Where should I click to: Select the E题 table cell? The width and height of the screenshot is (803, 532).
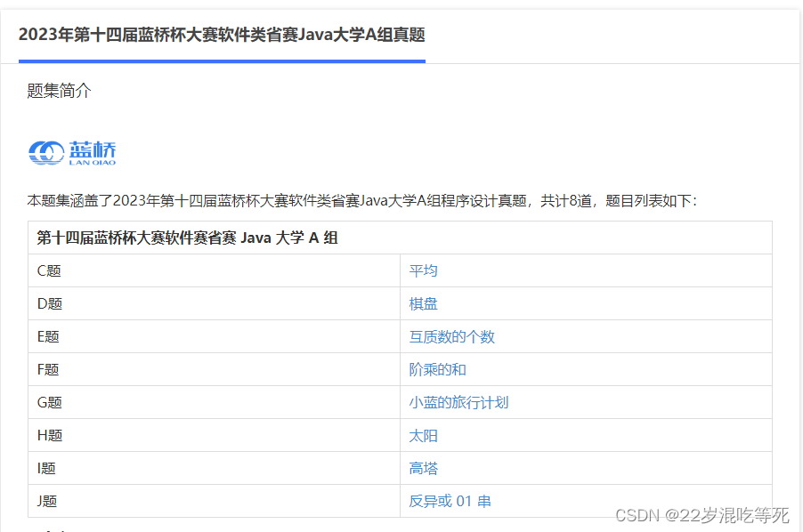[214, 336]
